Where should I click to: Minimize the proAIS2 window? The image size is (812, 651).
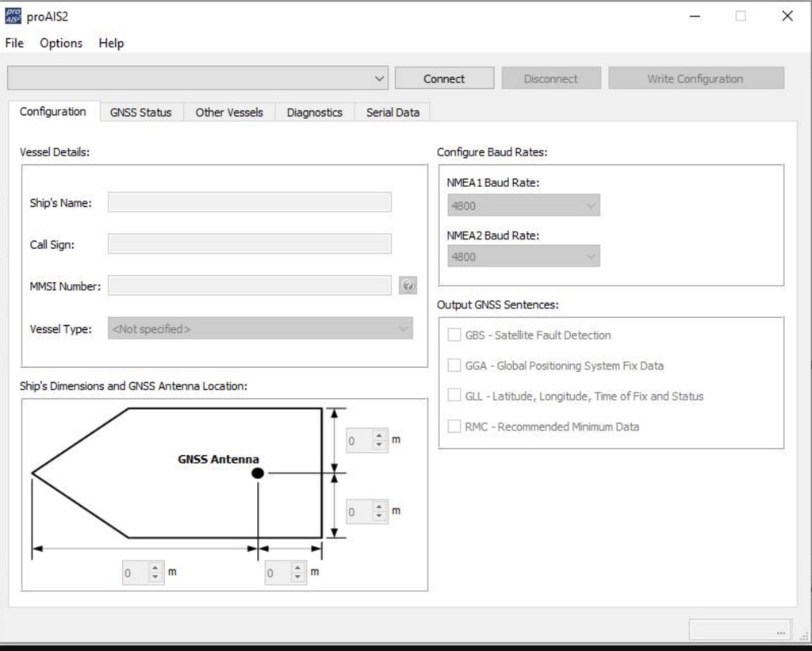695,16
